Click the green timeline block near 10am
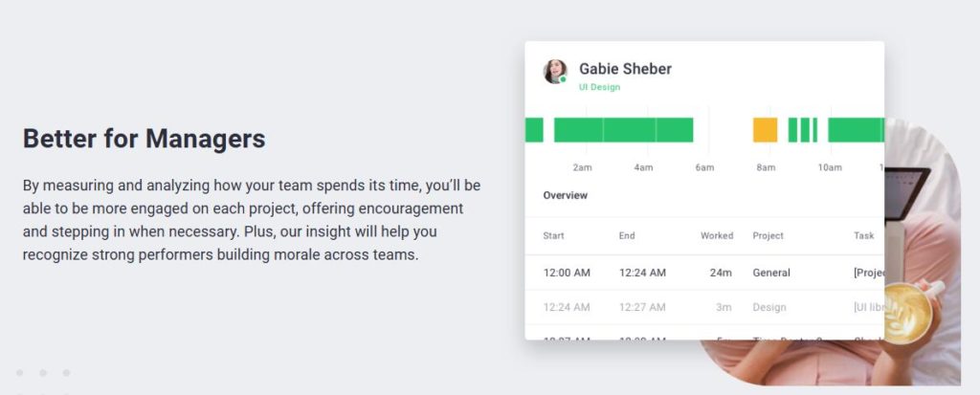980x395 pixels. pos(855,130)
